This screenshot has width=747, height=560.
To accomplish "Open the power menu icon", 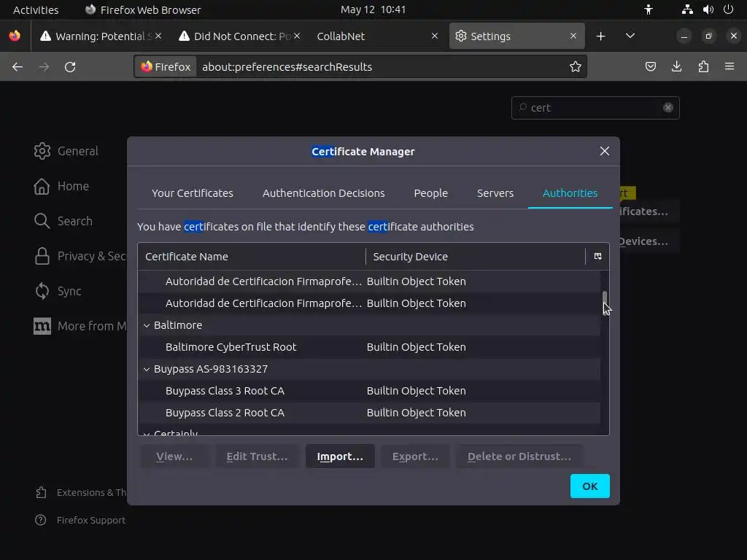I will click(729, 9).
